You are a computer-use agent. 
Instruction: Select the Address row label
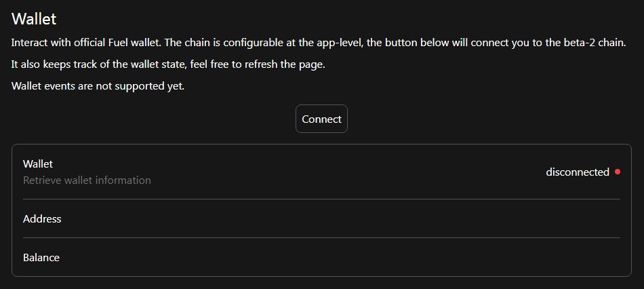(42, 219)
